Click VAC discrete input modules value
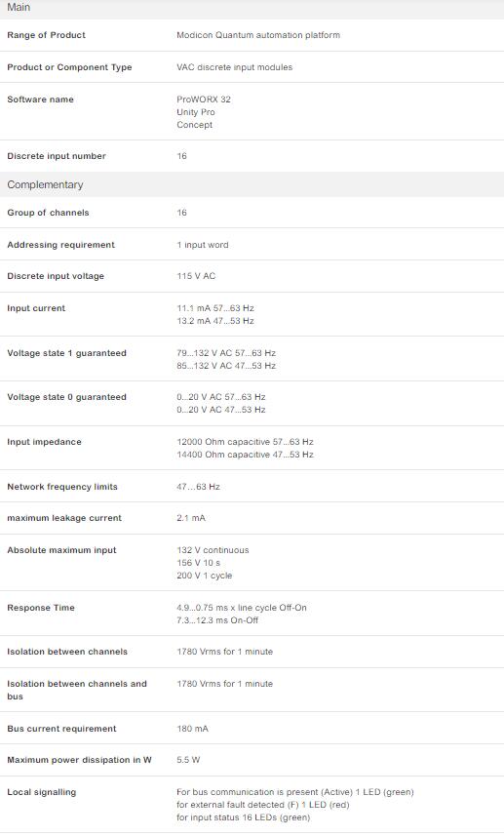Image resolution: width=504 pixels, height=836 pixels. pyautogui.click(x=234, y=67)
